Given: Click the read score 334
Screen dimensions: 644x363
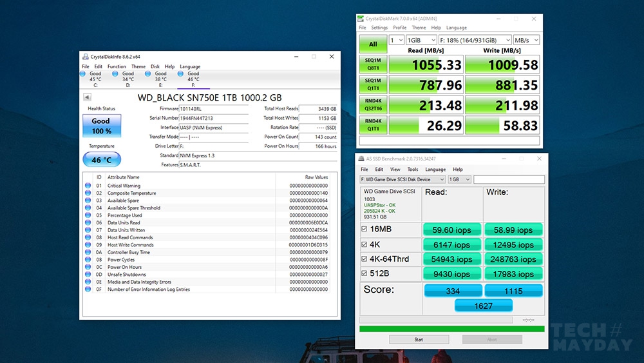Looking at the screenshot, I should pyautogui.click(x=453, y=291).
